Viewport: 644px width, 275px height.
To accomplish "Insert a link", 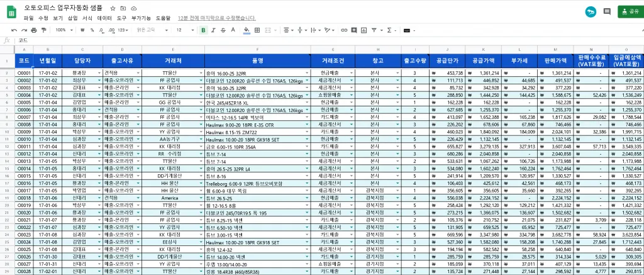I will [344, 30].
